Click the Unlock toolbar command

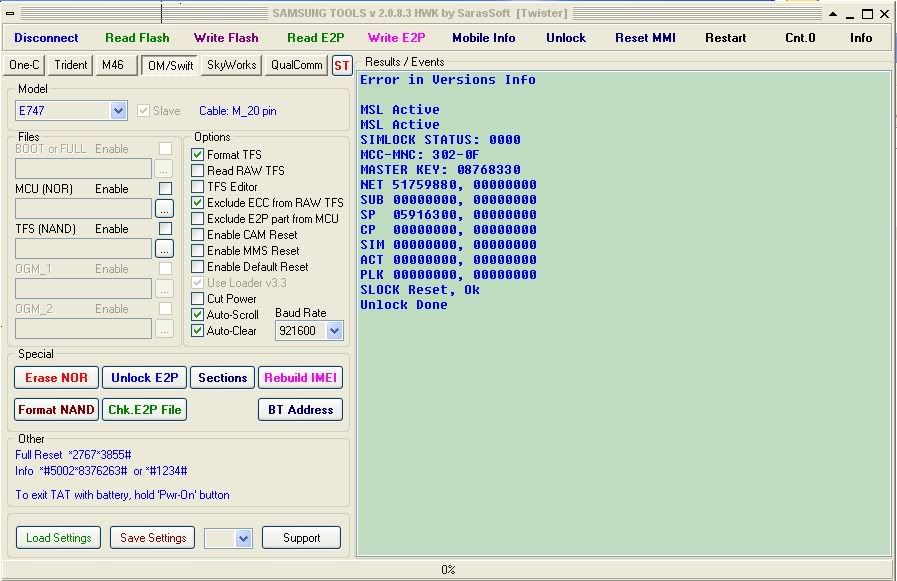566,38
